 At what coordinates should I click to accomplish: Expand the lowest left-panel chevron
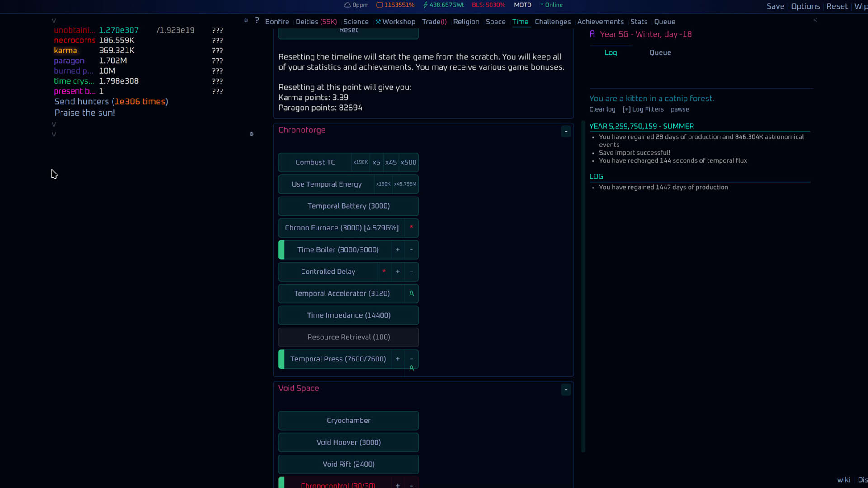(x=54, y=134)
